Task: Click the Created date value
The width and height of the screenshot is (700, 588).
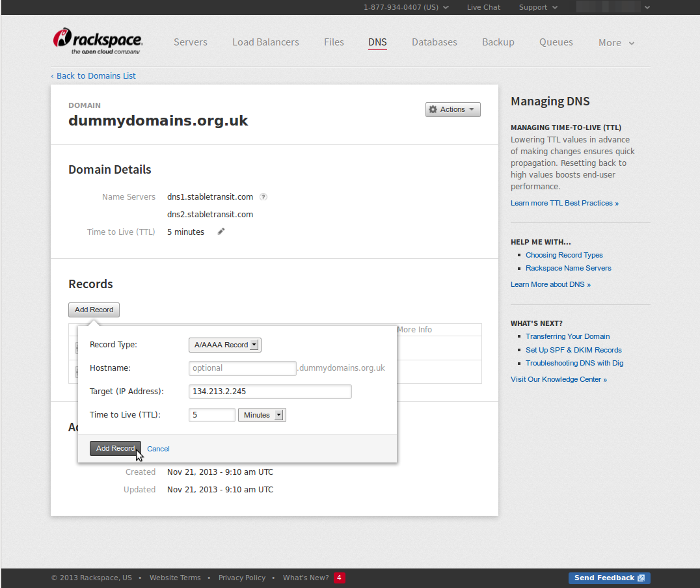Action: [x=220, y=472]
